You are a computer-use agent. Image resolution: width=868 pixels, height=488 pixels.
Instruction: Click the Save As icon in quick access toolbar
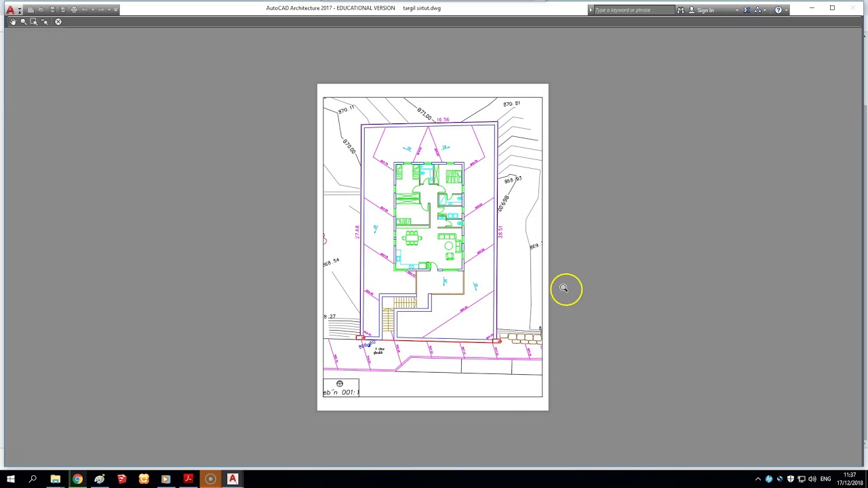[x=63, y=10]
